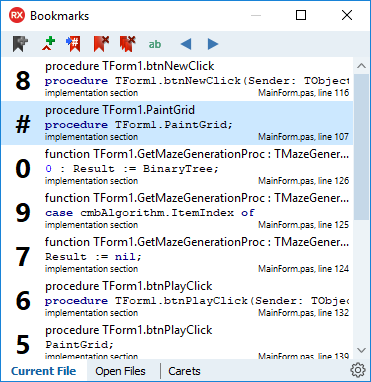
Task: Click the large bookmark number 6
Action: [x=23, y=301]
